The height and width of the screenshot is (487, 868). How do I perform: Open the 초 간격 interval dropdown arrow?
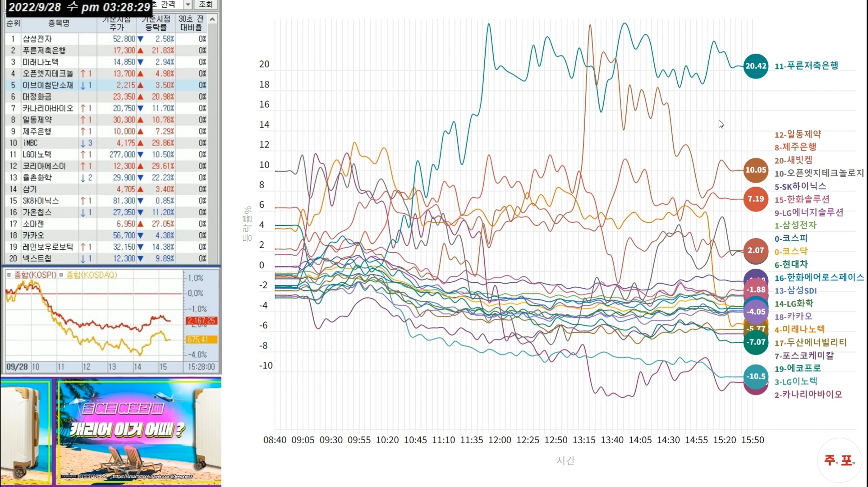point(188,5)
